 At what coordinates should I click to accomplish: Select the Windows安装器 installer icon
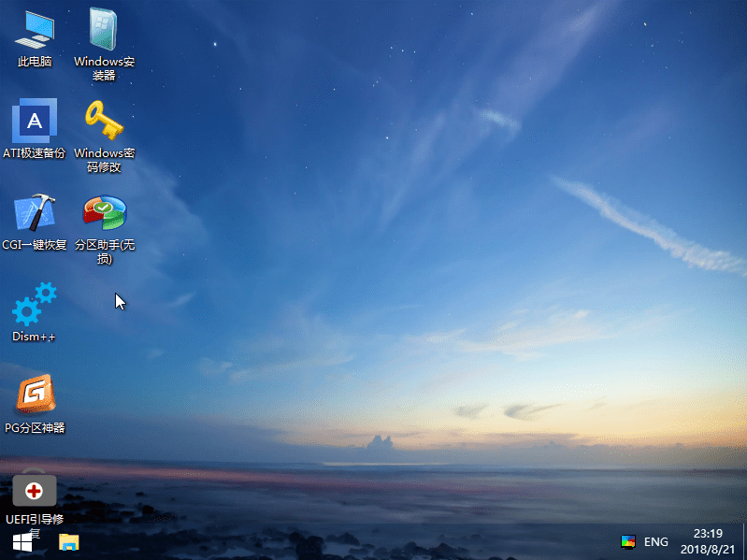pos(104,30)
